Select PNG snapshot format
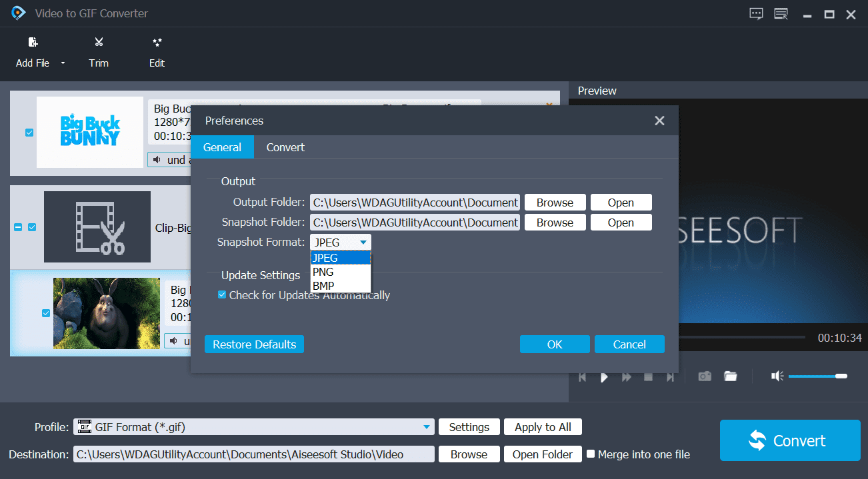 point(341,272)
